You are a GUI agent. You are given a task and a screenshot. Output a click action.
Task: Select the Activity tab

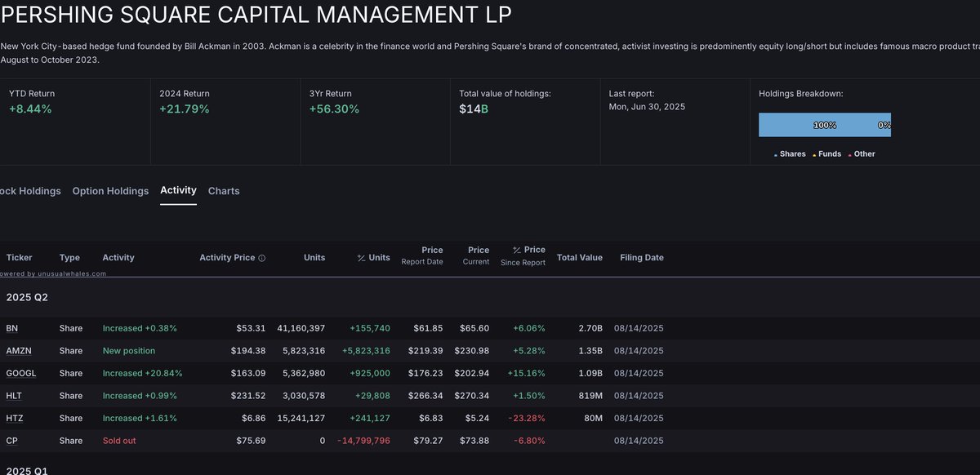point(178,190)
